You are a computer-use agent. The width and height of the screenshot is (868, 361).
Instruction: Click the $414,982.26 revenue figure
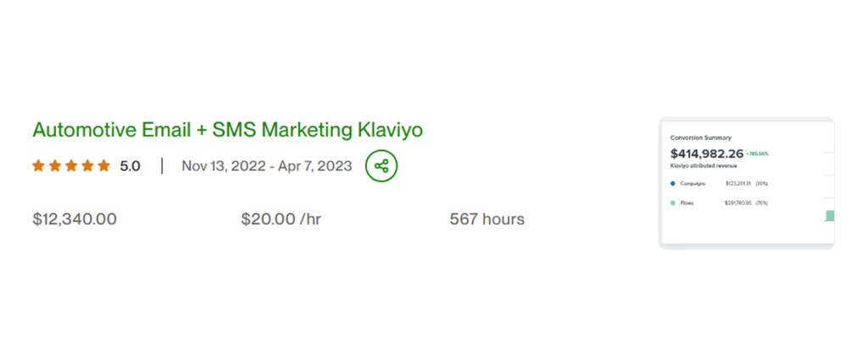click(x=706, y=153)
